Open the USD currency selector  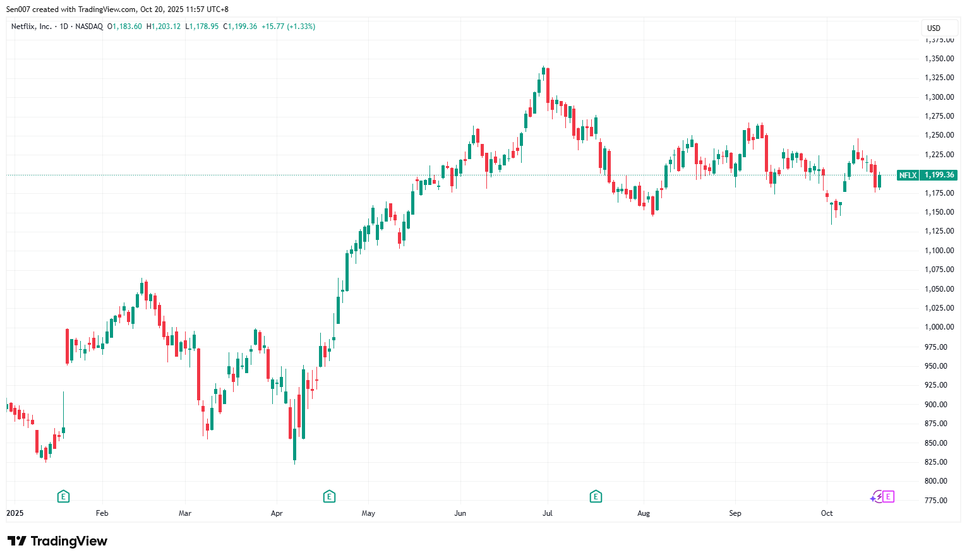[934, 28]
